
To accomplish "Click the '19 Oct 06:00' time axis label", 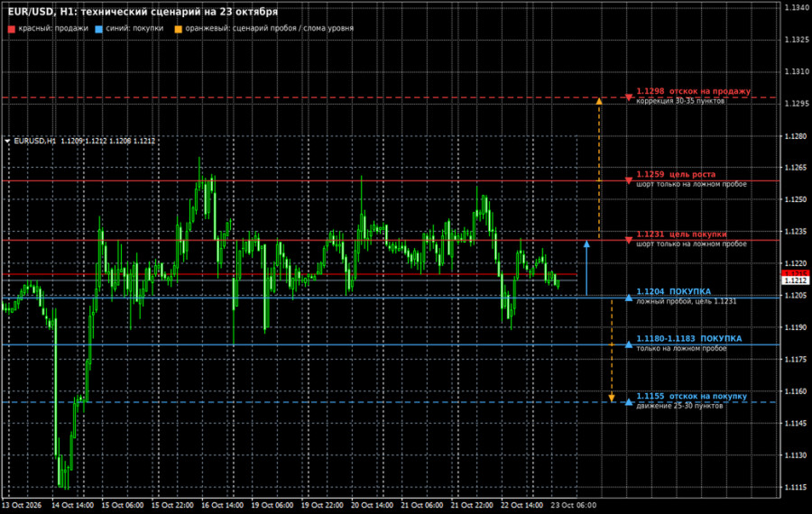I will [x=272, y=505].
